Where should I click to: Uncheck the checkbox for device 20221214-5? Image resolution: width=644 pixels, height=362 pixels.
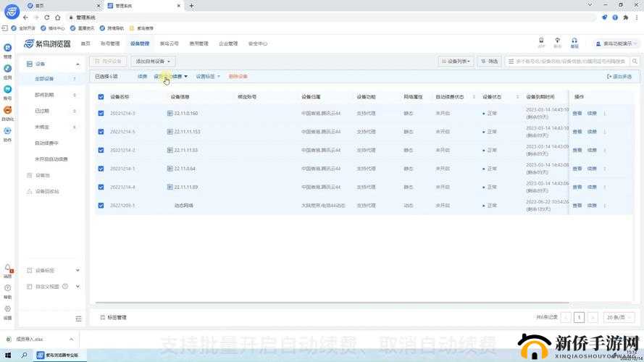tap(101, 132)
